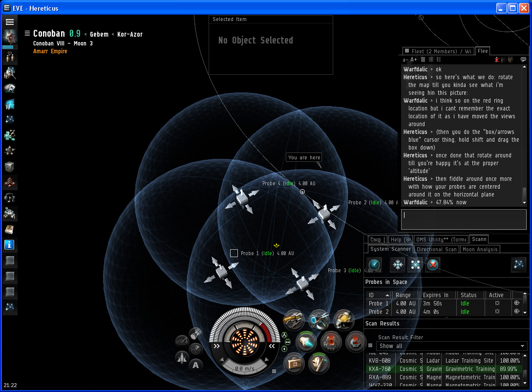Recover Probe 1 using its arrow icon
This screenshot has width=532, height=392.
[x=517, y=303]
